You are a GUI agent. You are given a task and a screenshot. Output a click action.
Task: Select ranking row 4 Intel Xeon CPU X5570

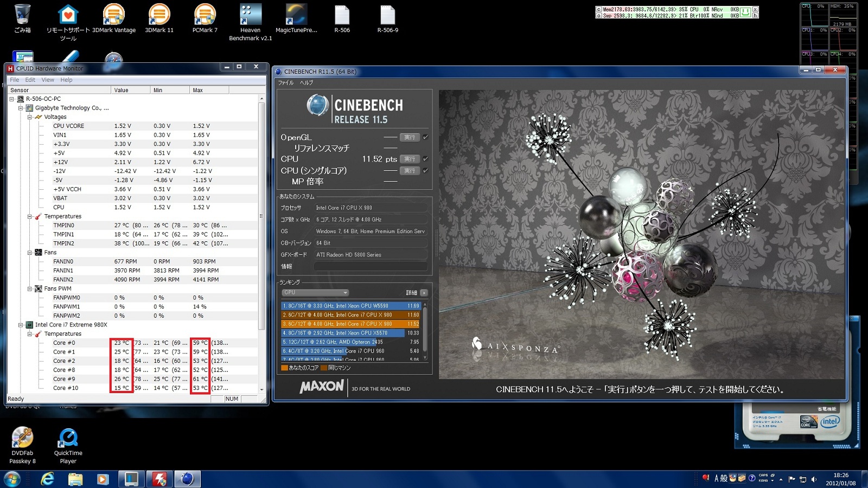tap(350, 333)
